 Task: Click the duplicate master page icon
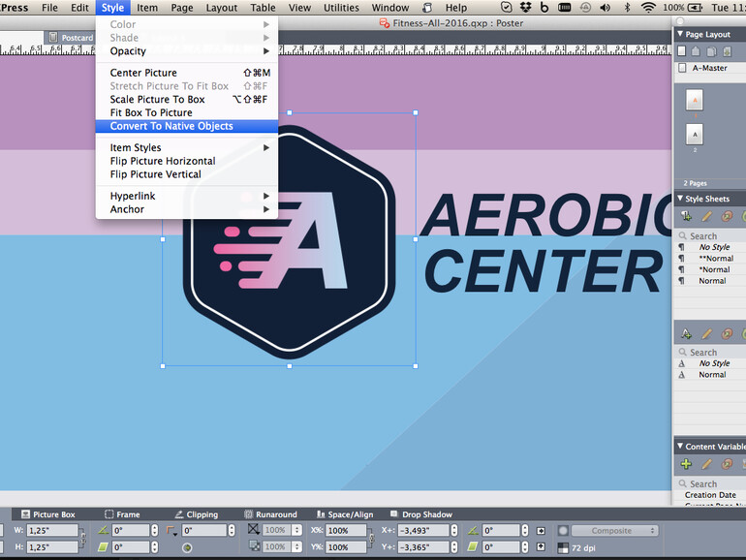(x=711, y=51)
